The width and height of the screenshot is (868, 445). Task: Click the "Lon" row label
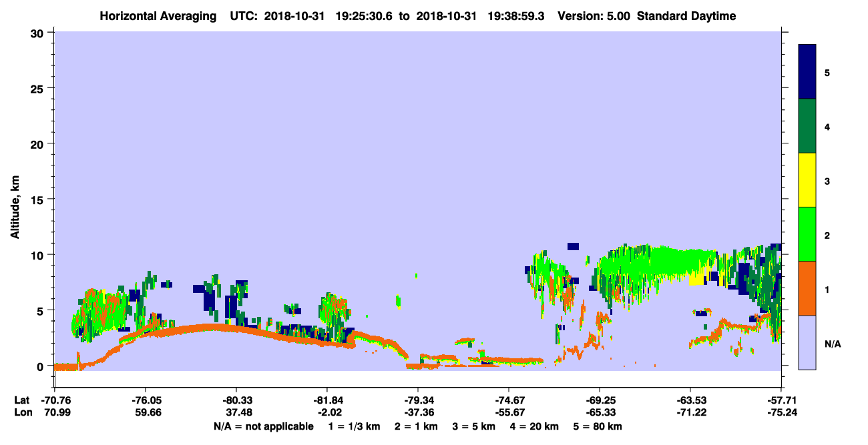(22, 412)
